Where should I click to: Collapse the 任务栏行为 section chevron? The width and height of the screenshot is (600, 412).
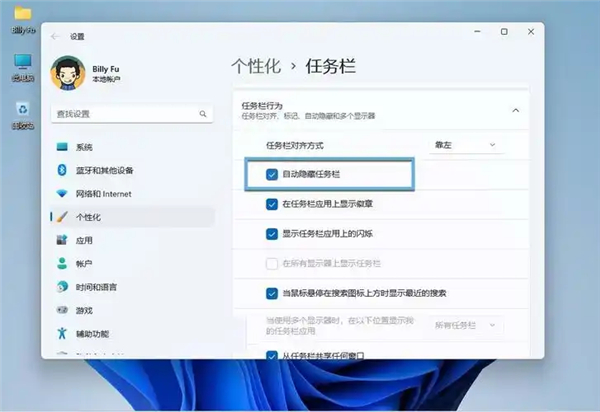515,111
